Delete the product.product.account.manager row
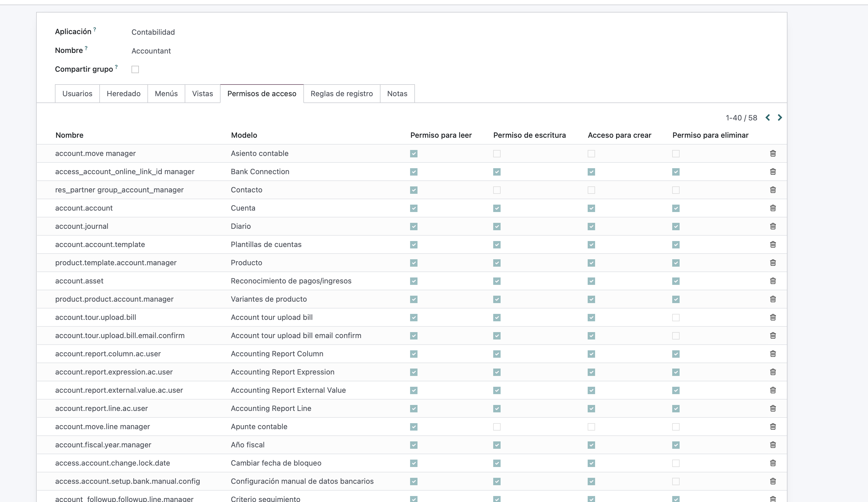Image resolution: width=868 pixels, height=502 pixels. tap(773, 299)
